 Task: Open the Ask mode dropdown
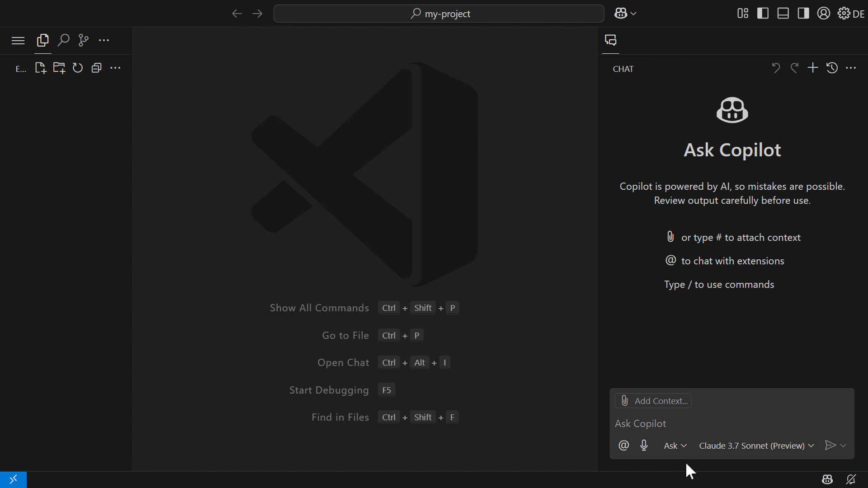[x=675, y=446]
